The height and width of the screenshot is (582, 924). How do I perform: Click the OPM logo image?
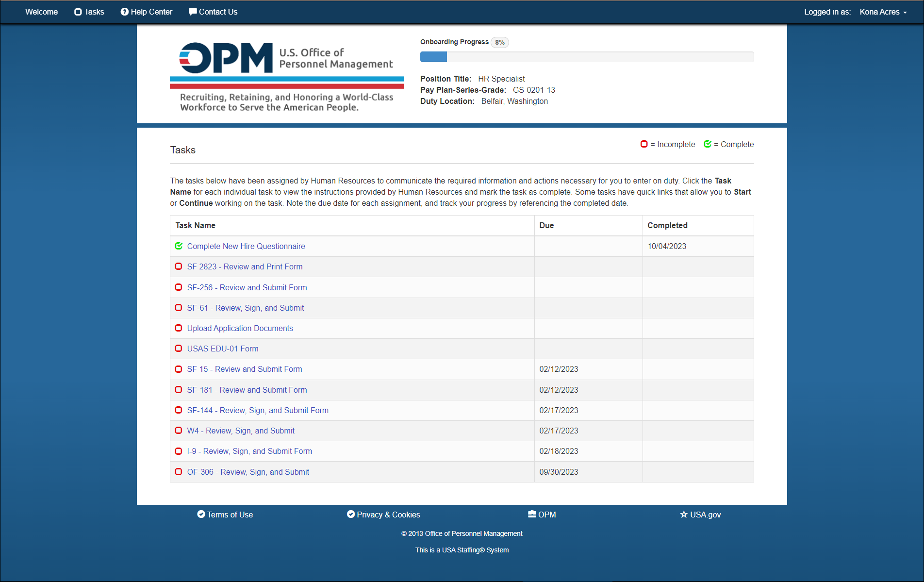(287, 76)
